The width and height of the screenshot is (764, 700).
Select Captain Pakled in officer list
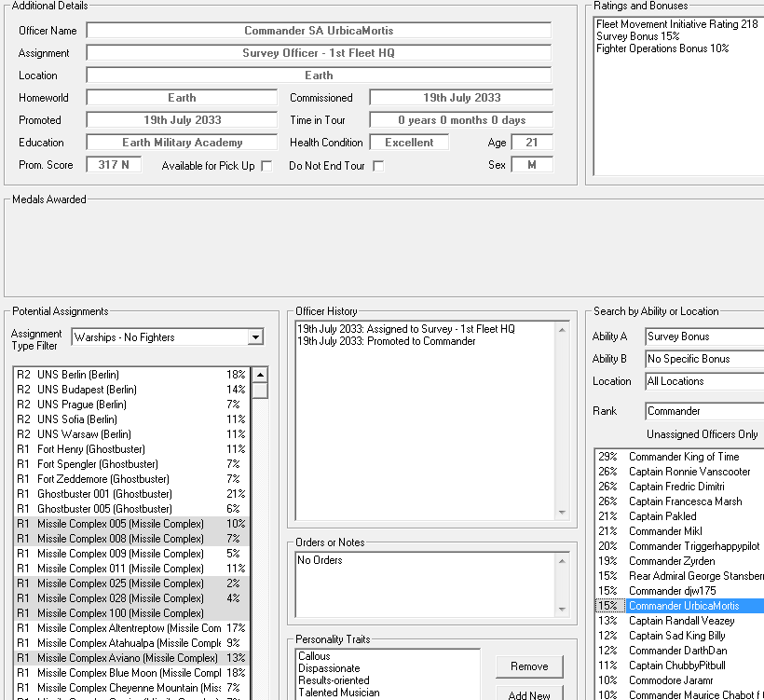(680, 516)
